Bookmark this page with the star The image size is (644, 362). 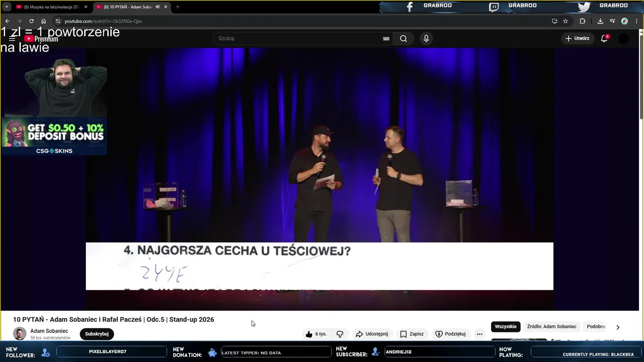tap(566, 21)
